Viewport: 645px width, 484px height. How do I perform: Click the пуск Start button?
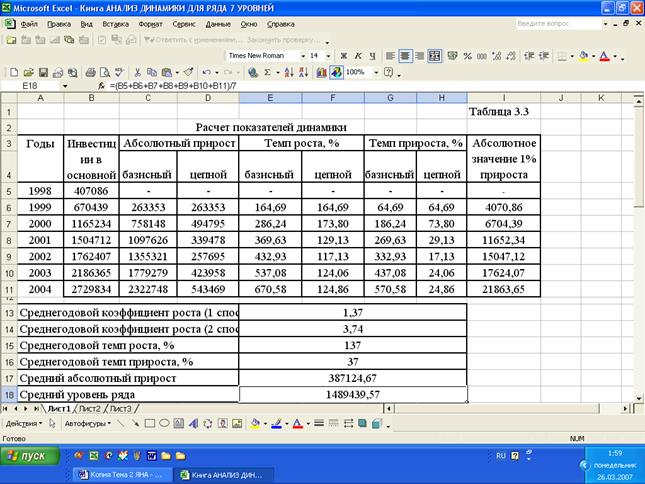click(30, 456)
